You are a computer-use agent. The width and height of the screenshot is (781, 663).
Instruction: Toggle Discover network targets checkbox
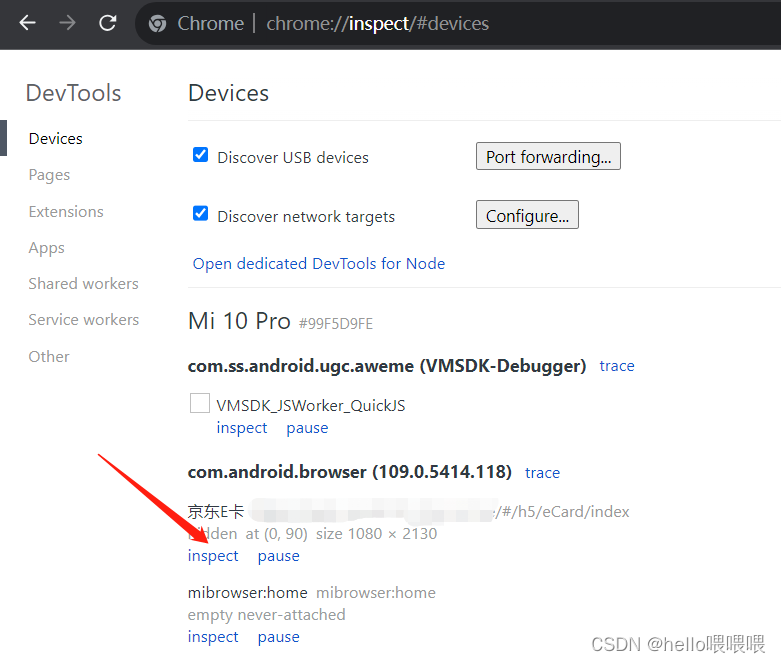200,214
